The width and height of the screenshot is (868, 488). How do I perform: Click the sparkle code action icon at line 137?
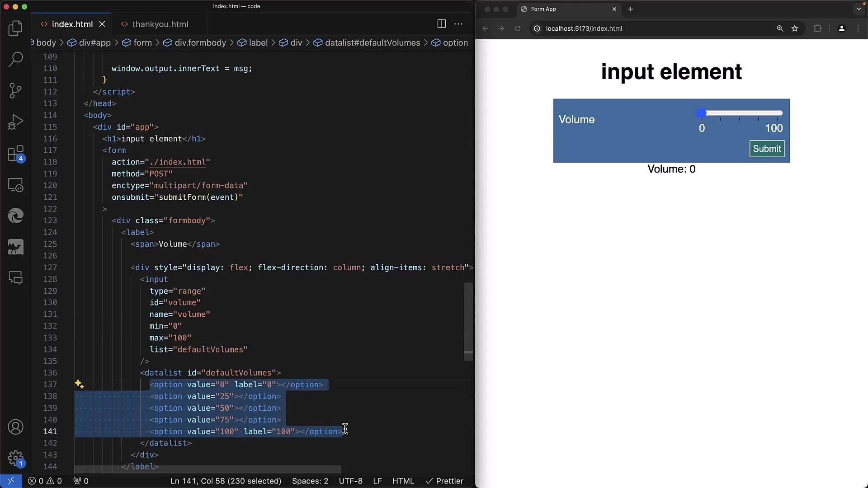click(79, 384)
